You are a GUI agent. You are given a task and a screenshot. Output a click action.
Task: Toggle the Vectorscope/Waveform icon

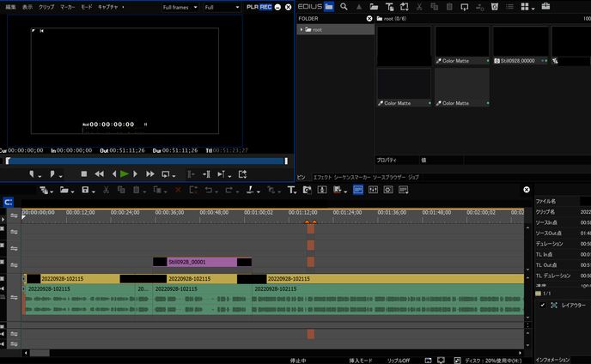click(x=388, y=190)
